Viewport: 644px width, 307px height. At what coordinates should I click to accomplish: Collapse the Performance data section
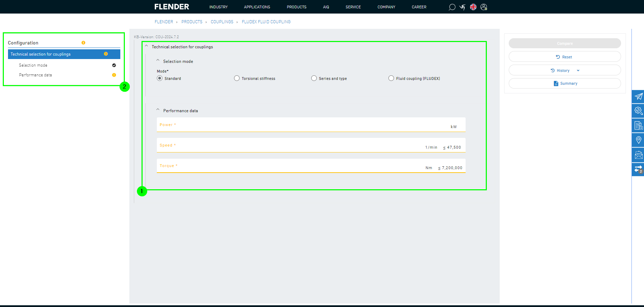158,110
